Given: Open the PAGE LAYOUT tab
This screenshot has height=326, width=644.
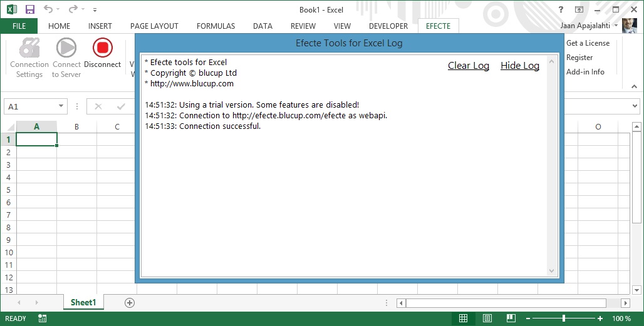Looking at the screenshot, I should (x=154, y=26).
